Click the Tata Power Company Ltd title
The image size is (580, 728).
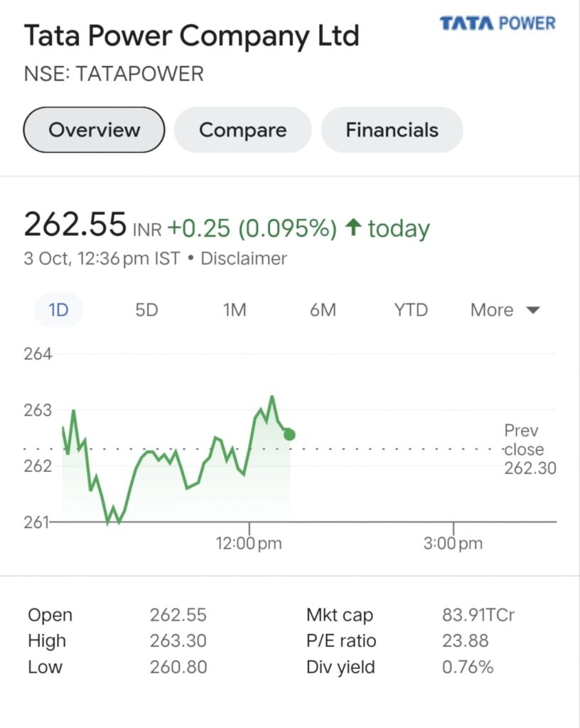click(192, 36)
